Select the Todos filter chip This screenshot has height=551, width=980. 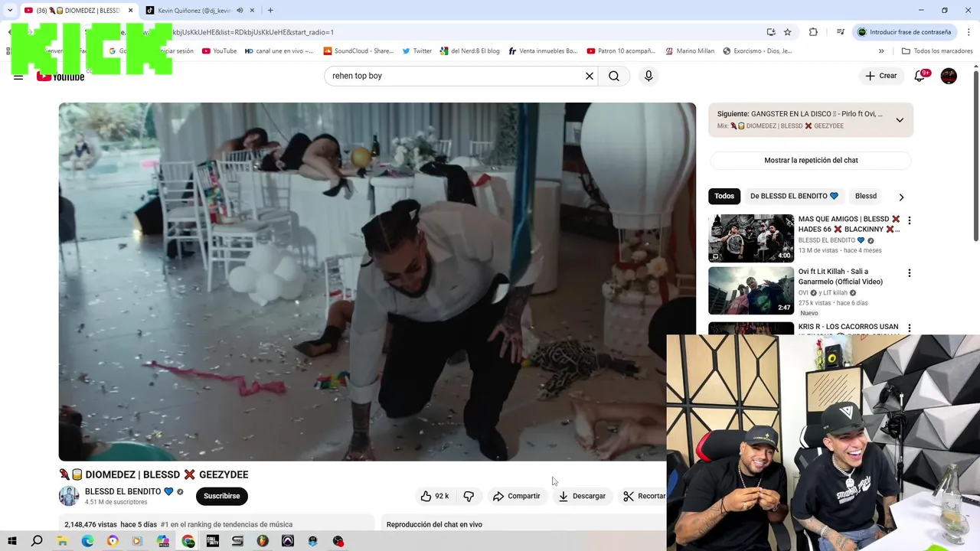tap(724, 196)
